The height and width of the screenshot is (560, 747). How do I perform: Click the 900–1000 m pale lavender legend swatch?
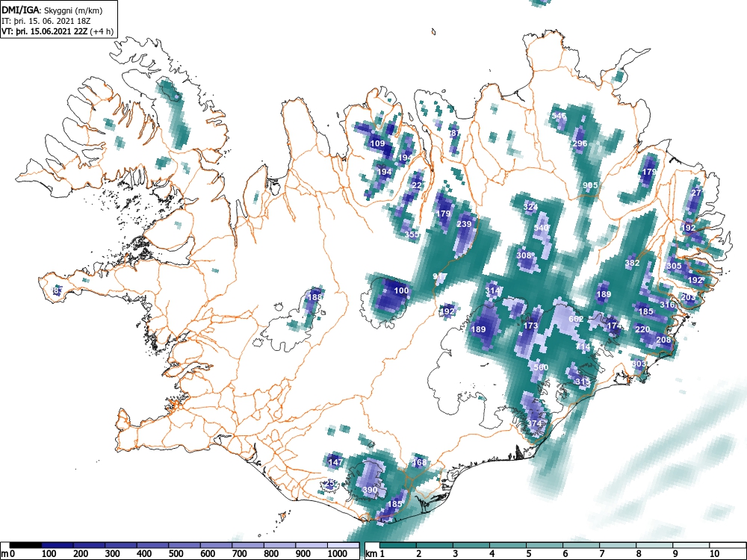coord(311,545)
